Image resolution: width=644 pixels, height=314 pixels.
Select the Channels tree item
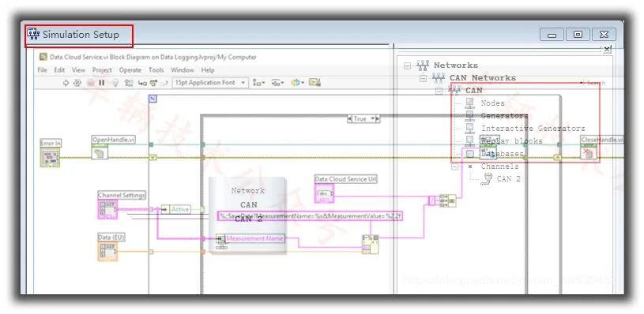click(x=500, y=166)
